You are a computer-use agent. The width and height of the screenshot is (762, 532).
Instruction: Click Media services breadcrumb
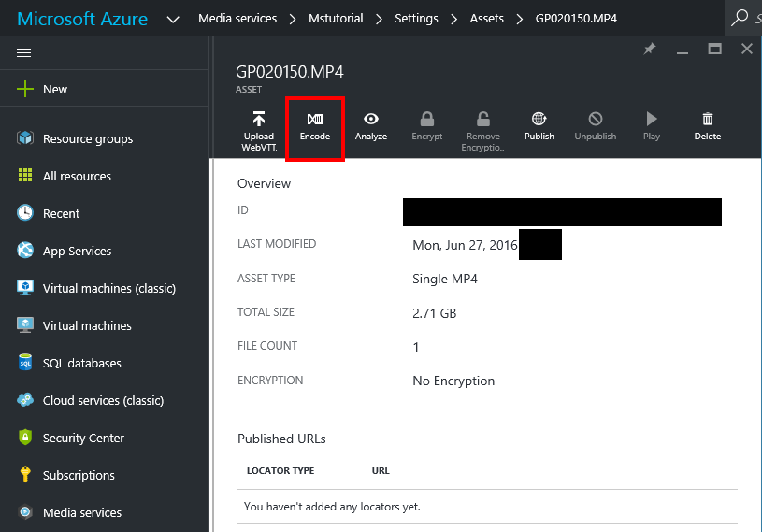click(x=237, y=19)
